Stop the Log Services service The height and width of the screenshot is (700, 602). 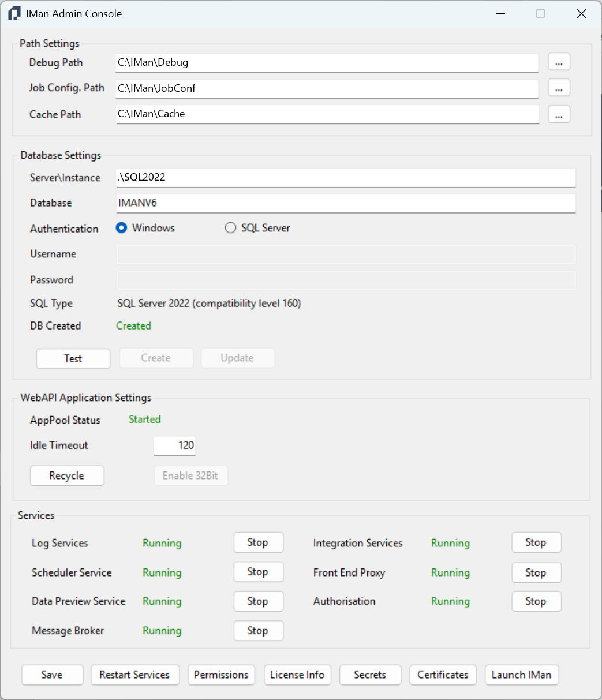click(258, 542)
